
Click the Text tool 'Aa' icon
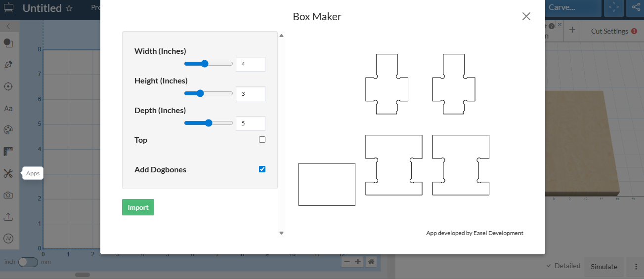(x=8, y=108)
